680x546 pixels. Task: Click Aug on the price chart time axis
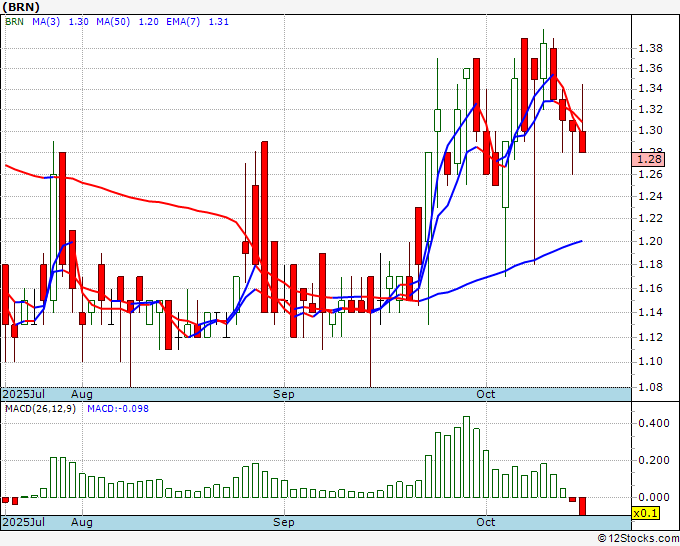point(82,394)
